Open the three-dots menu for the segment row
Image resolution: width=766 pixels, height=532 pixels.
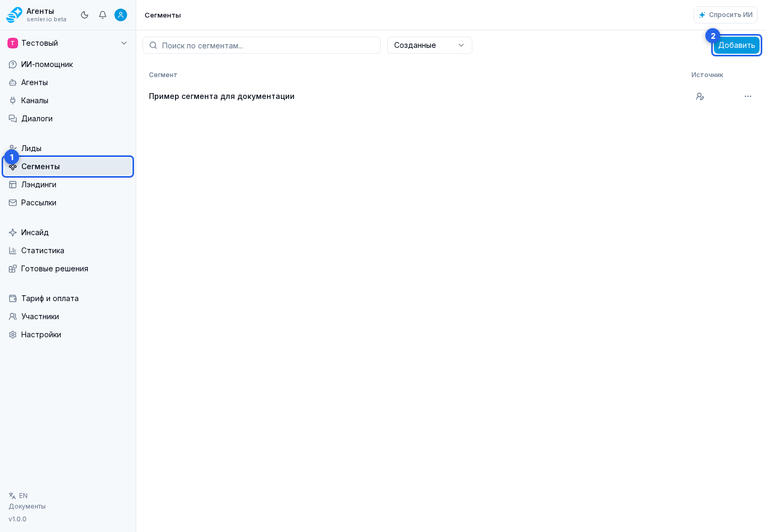pyautogui.click(x=748, y=96)
